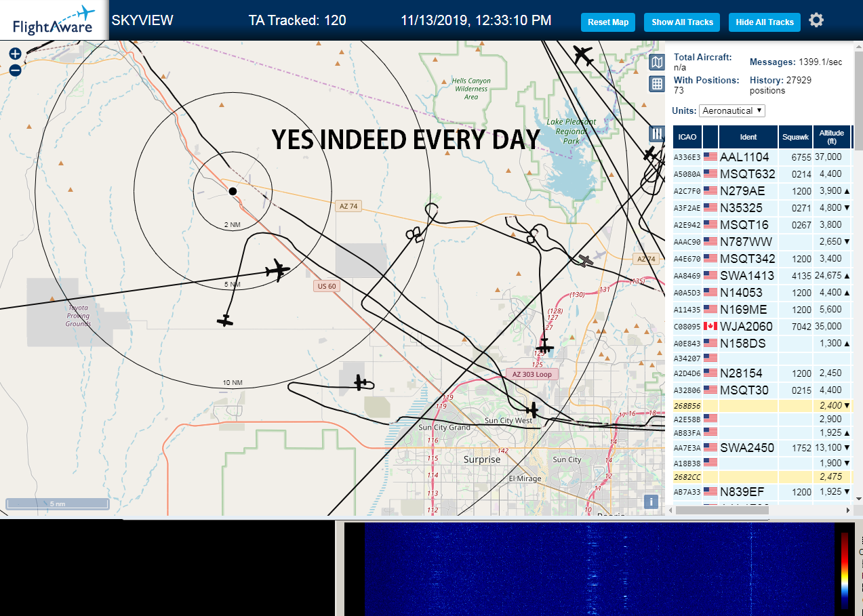This screenshot has width=863, height=616.
Task: Zoom out the map with minus icon
Action: 15,70
